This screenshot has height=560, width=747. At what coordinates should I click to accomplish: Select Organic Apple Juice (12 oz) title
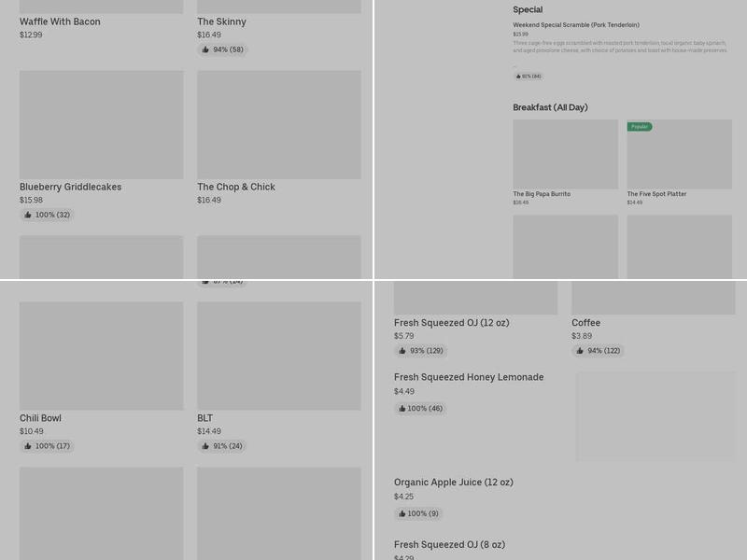pyautogui.click(x=454, y=483)
